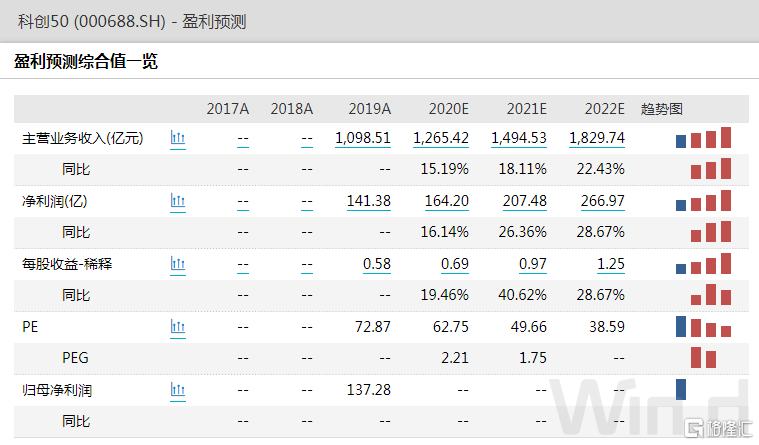
Task: Select the 2021E column header
Action: click(526, 109)
